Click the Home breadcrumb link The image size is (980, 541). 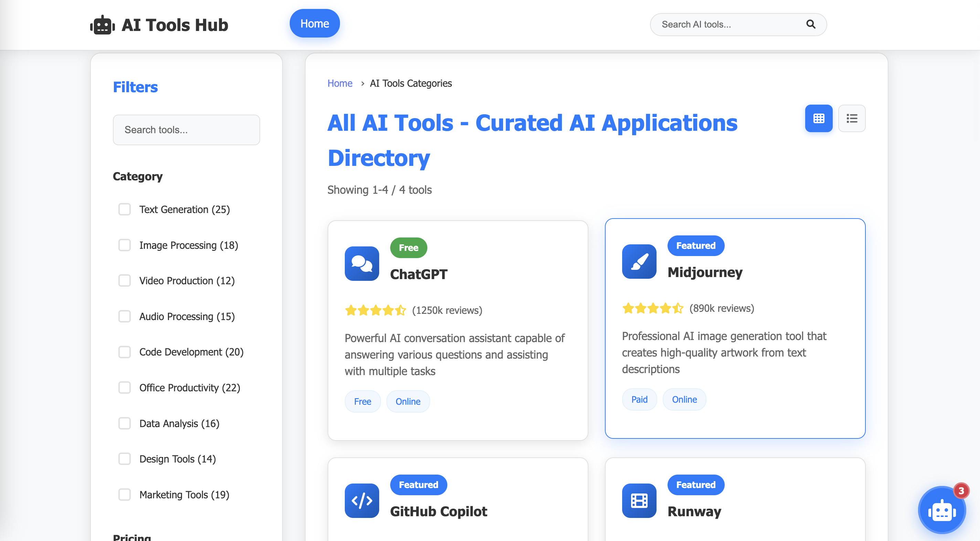tap(340, 83)
